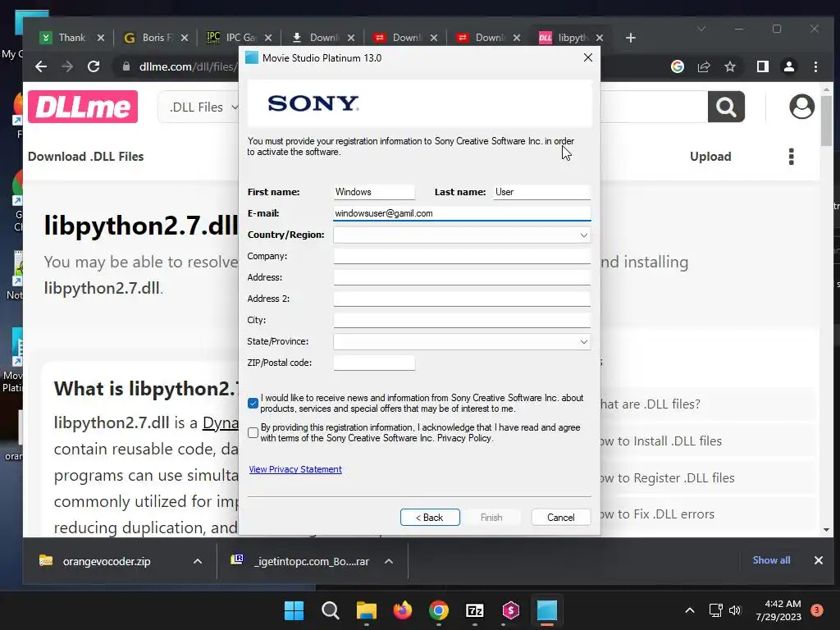Open a new Chrome tab
This screenshot has width=840, height=630.
631,38
